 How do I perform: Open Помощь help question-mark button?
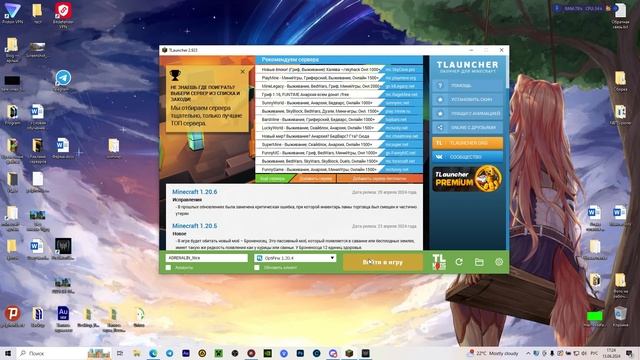(x=468, y=86)
